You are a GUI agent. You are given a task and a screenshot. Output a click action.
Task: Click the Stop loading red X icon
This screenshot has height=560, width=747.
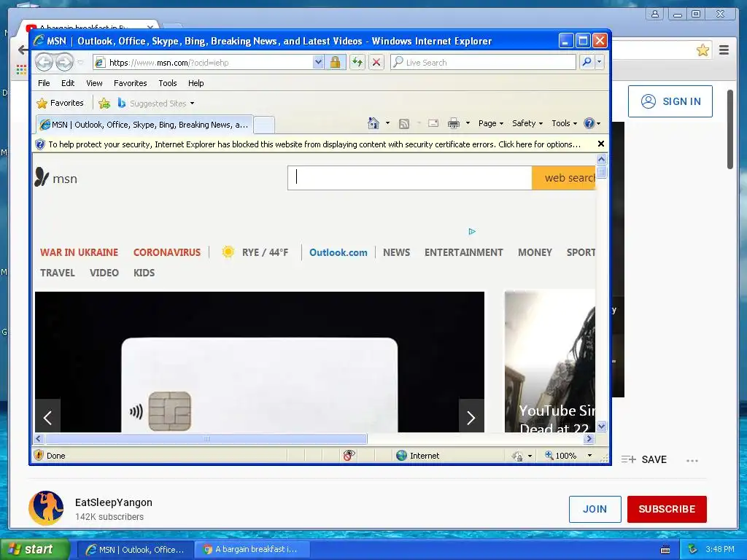(376, 63)
